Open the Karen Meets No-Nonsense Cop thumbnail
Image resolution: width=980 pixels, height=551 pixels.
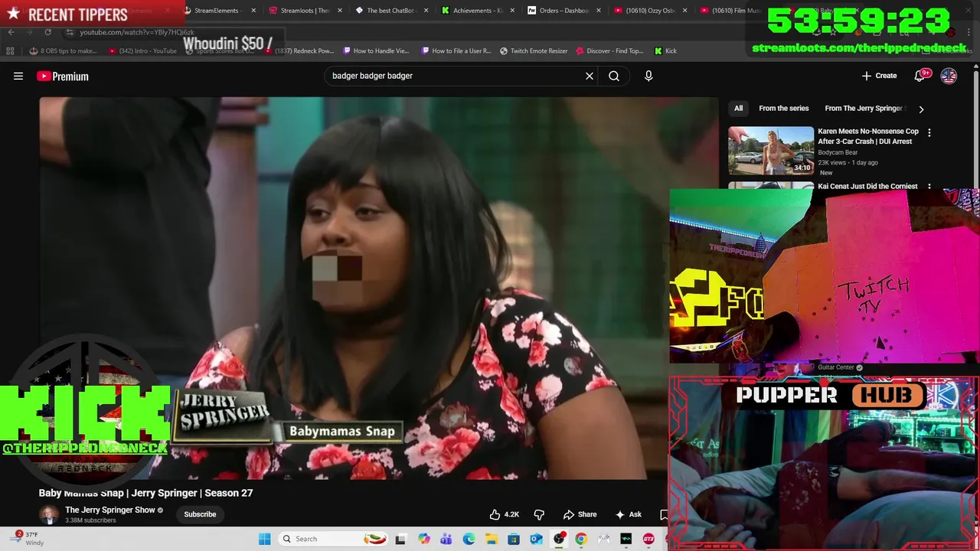(771, 151)
